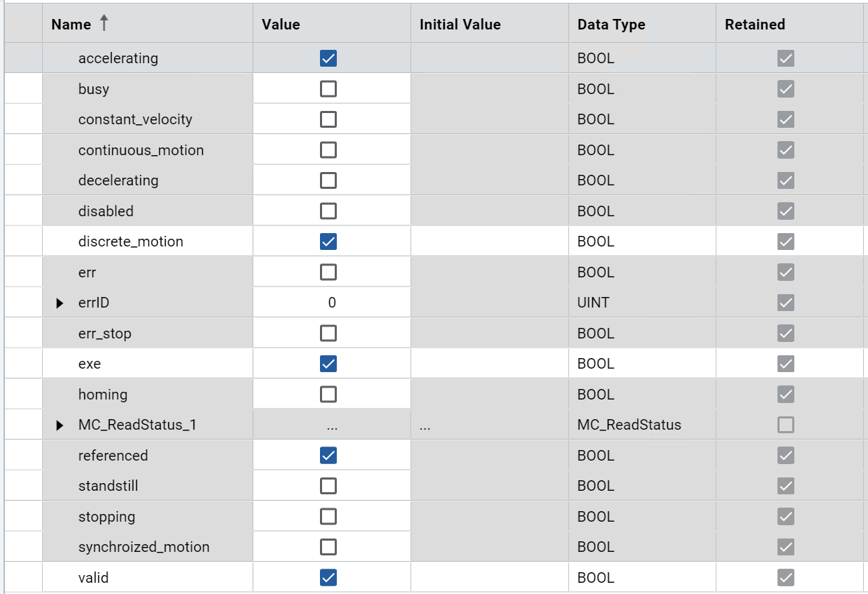Click the Initial Value cell for valid
This screenshot has width=868, height=594.
point(489,578)
